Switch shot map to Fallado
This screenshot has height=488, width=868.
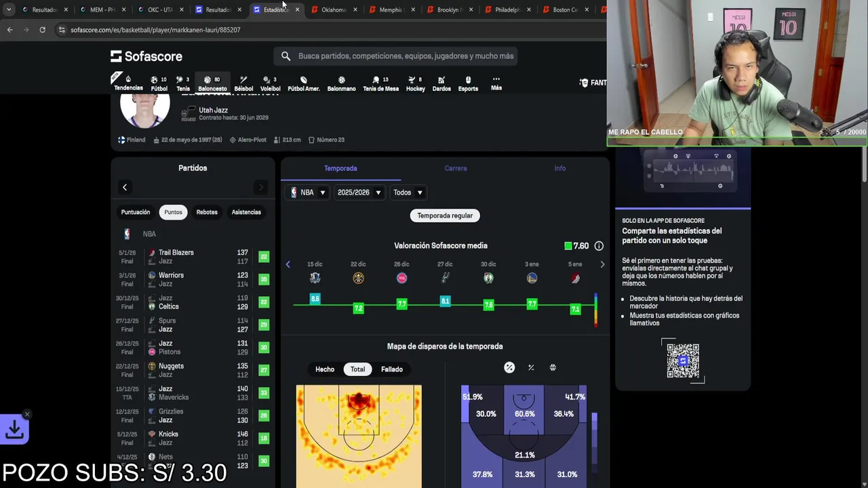(x=392, y=369)
